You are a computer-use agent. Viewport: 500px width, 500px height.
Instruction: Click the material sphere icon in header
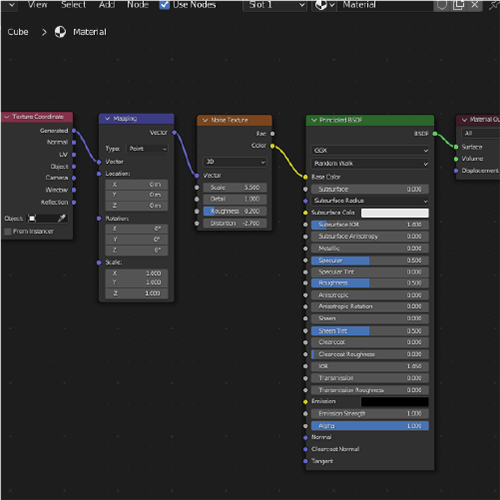[321, 5]
